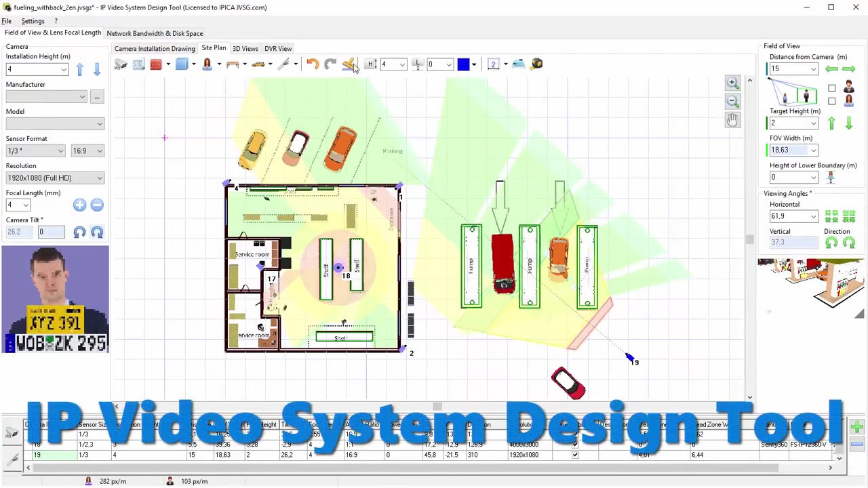Open the ? help menu

(x=56, y=21)
